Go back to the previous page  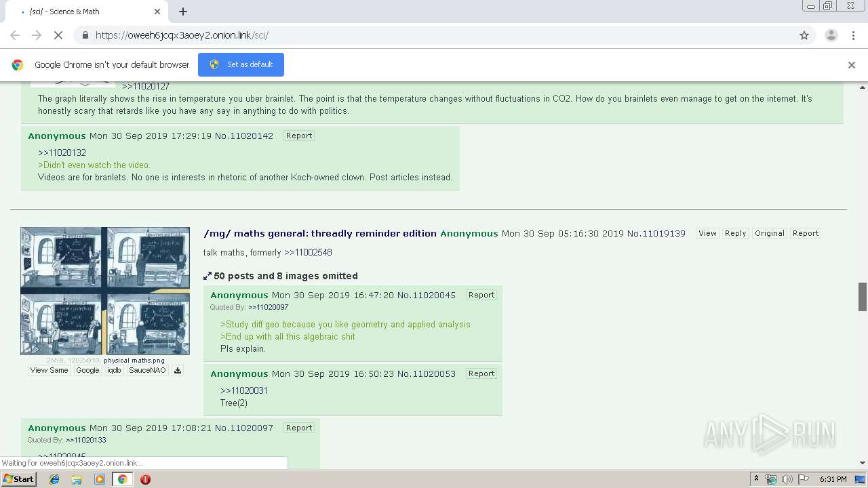[15, 35]
